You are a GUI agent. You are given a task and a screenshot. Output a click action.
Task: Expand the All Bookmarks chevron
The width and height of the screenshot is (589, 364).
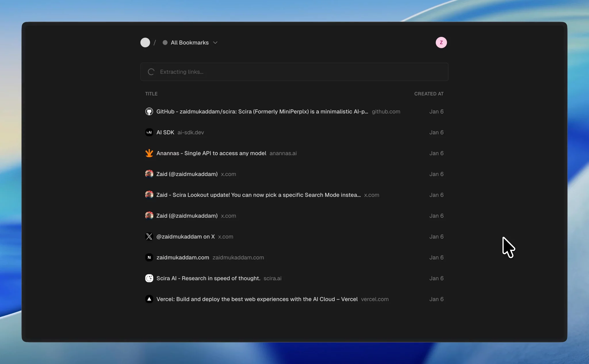point(215,43)
